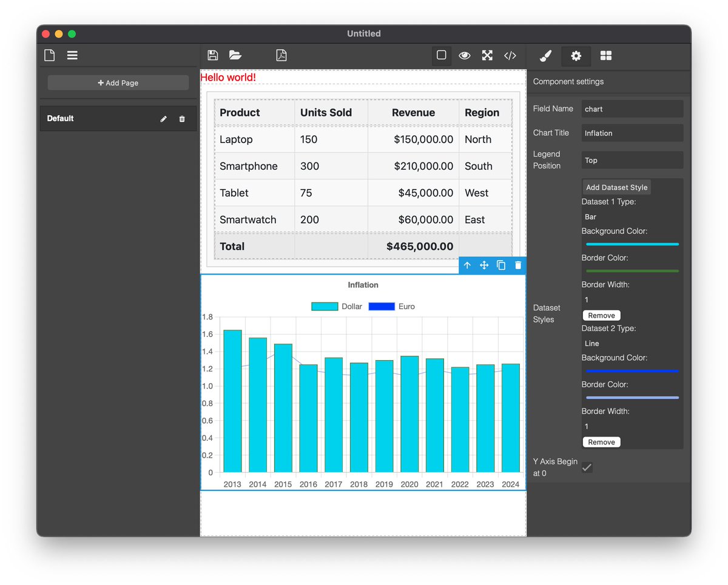728x585 pixels.
Task: Click the Dataset 2 Border Width field
Action: (x=632, y=426)
